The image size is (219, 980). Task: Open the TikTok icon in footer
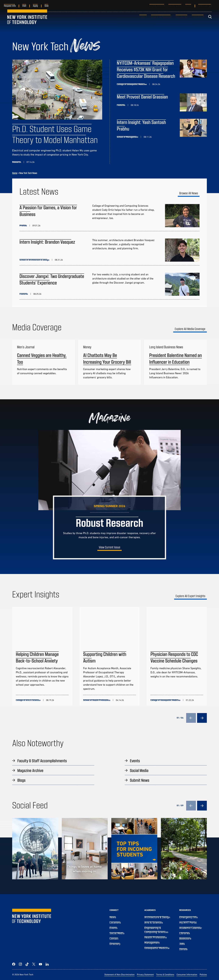click(27, 964)
